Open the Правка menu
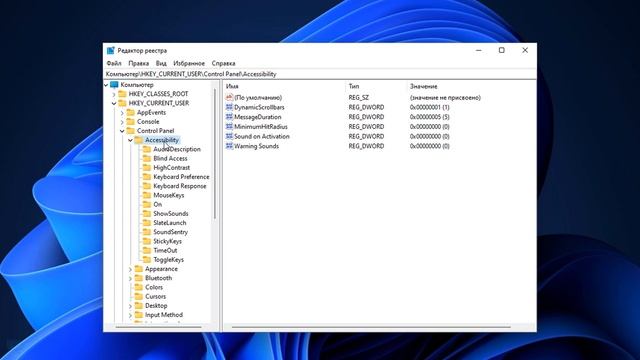The width and height of the screenshot is (640, 360). point(138,63)
